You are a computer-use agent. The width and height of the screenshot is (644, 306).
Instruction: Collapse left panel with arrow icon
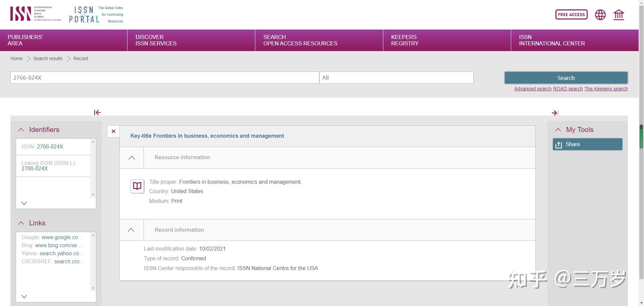tap(97, 113)
